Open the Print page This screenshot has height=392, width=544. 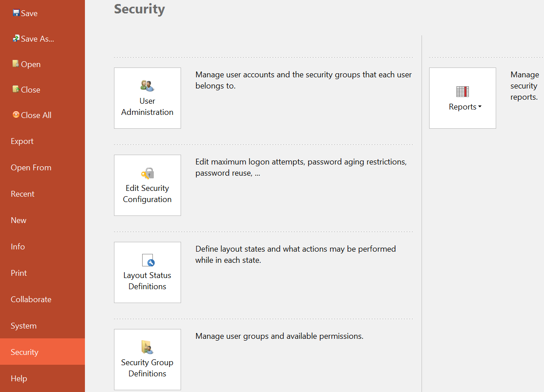[x=19, y=273]
